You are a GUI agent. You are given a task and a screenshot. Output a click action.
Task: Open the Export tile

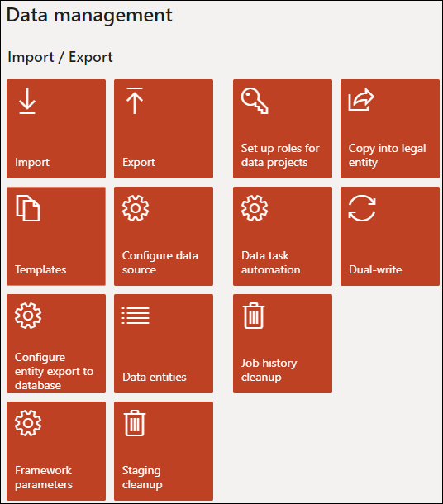[x=164, y=129]
